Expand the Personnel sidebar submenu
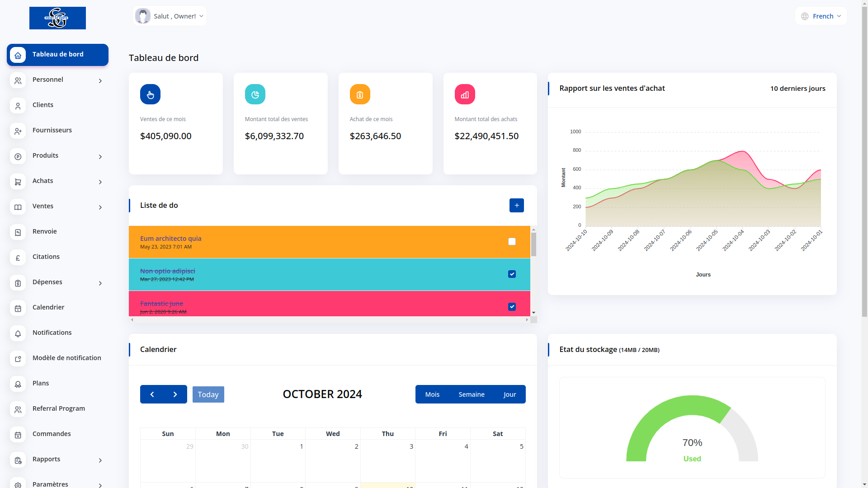The width and height of the screenshot is (868, 488). pos(100,81)
